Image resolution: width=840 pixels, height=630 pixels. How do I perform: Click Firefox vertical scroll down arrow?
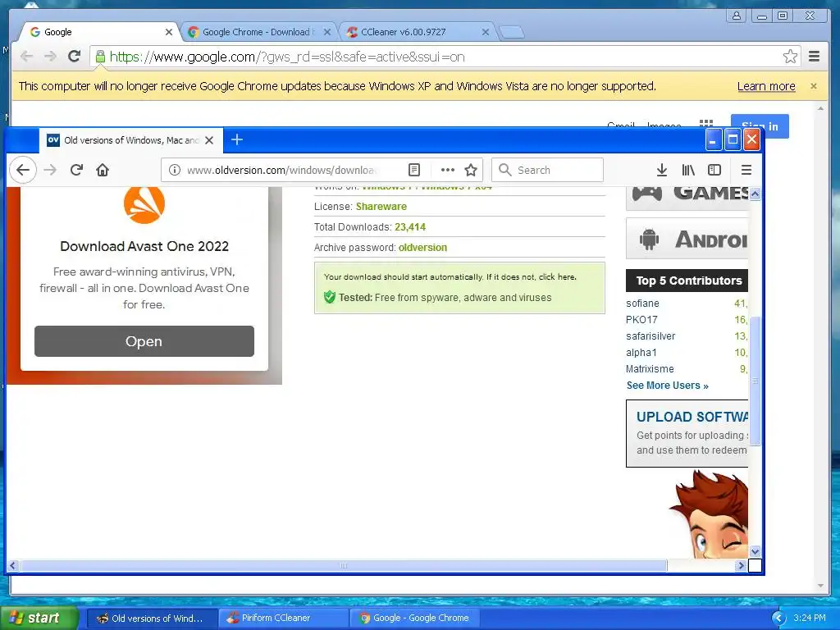[x=755, y=551]
